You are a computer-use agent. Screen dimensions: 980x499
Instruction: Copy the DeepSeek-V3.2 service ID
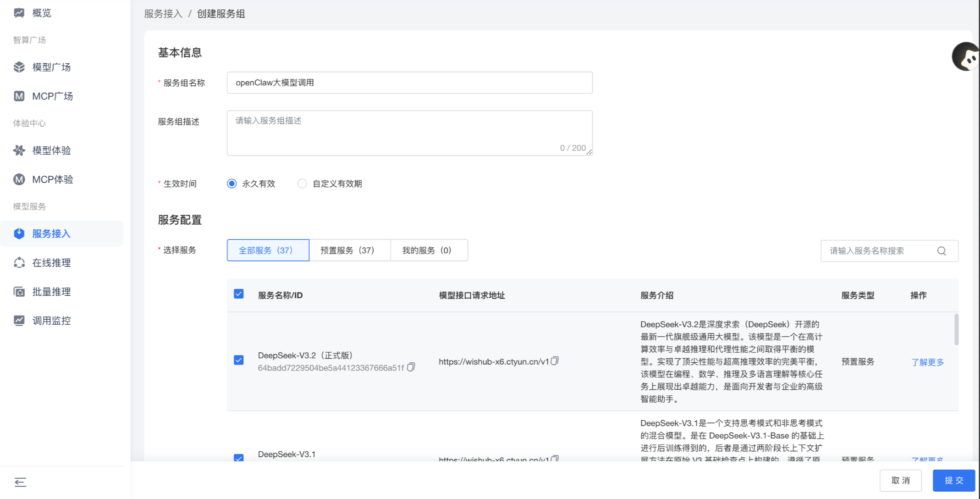pyautogui.click(x=411, y=367)
